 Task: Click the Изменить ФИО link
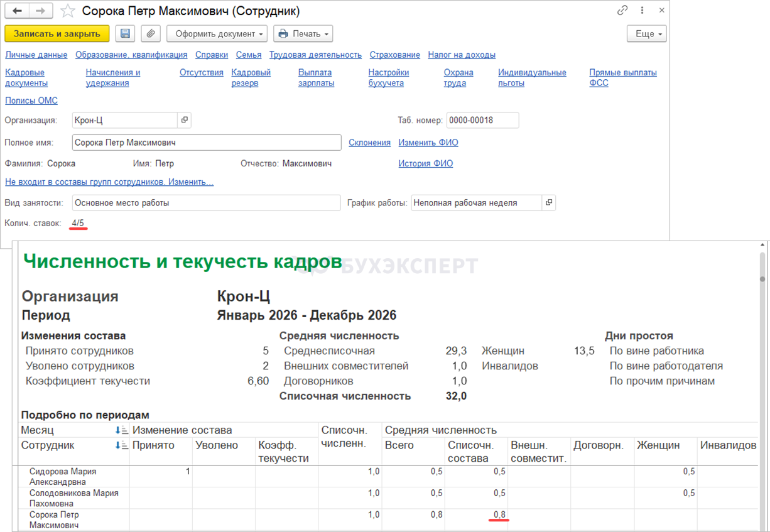pyautogui.click(x=428, y=143)
